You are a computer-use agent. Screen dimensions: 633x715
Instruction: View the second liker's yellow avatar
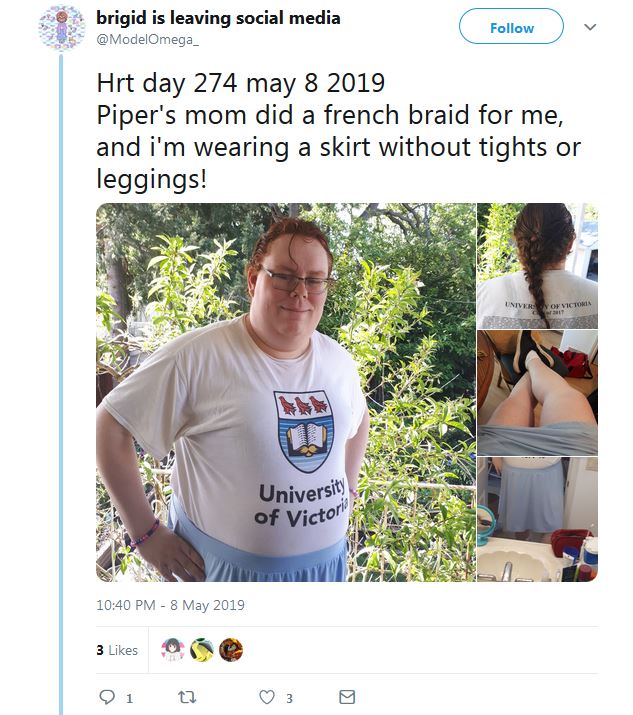[x=202, y=650]
